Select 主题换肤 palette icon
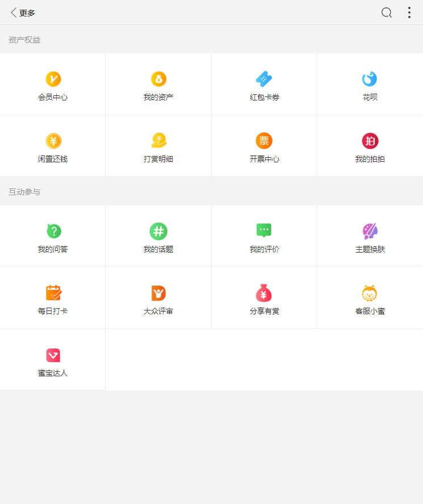 370,231
